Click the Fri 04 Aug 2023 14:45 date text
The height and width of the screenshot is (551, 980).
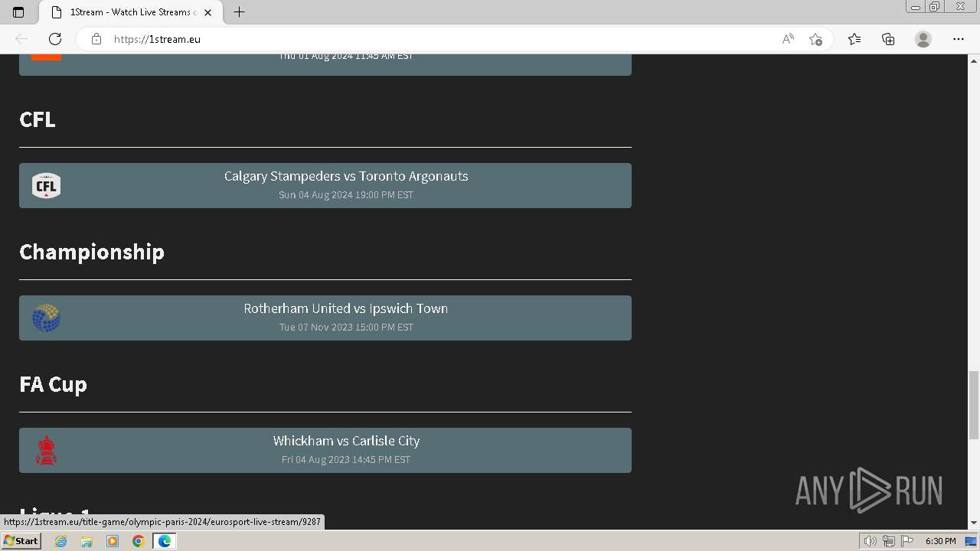click(x=346, y=459)
